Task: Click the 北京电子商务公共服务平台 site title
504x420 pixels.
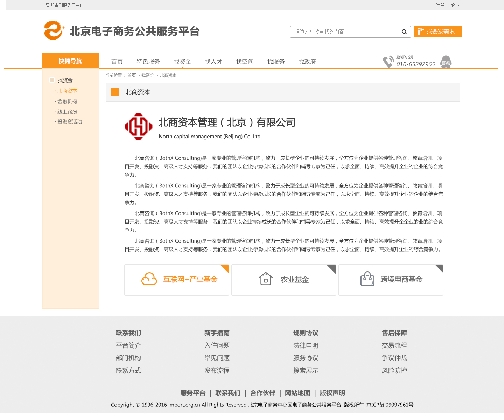Action: coord(135,31)
